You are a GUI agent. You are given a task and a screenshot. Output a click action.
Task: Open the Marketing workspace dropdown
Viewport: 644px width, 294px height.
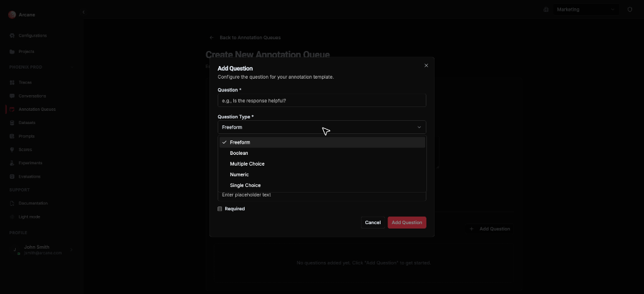(586, 9)
